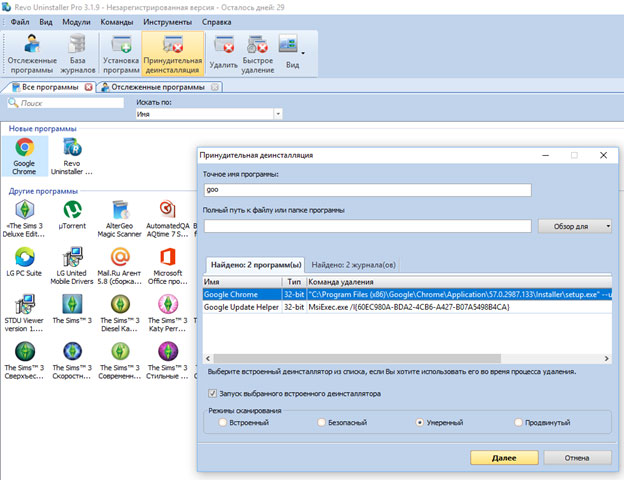624x480 pixels.
Task: Minimize the Принудительная деинсталляция dialog
Action: 546,155
